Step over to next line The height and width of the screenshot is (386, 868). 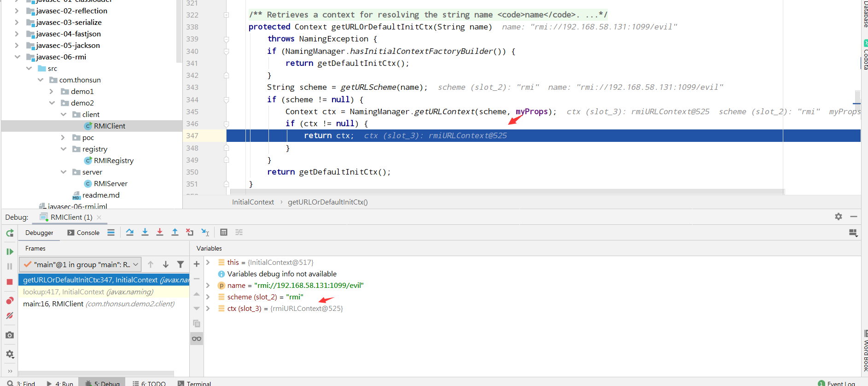pos(130,233)
